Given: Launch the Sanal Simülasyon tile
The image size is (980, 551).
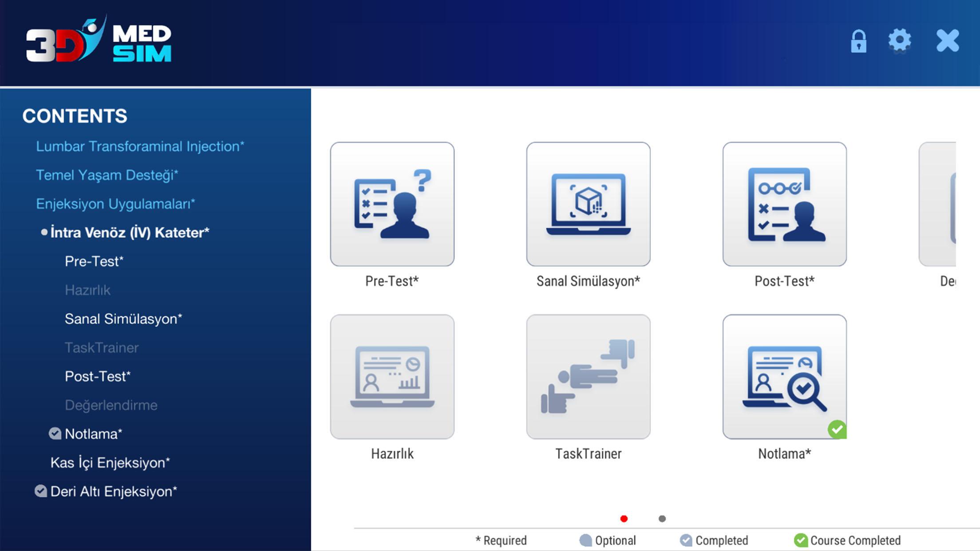Looking at the screenshot, I should coord(588,204).
